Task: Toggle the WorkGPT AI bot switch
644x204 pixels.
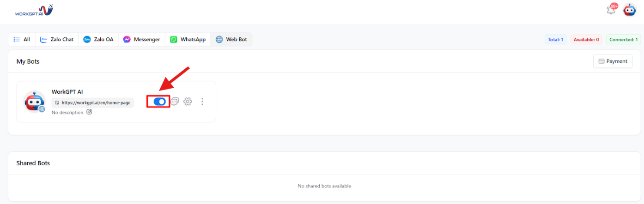Action: coord(159,102)
